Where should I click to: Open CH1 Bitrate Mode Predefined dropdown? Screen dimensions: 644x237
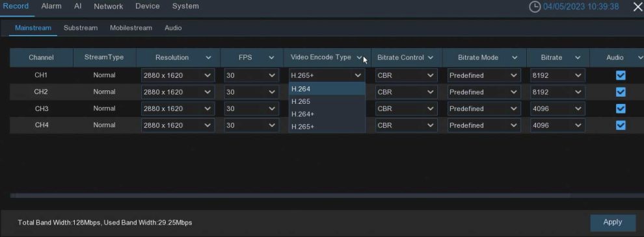pyautogui.click(x=484, y=75)
